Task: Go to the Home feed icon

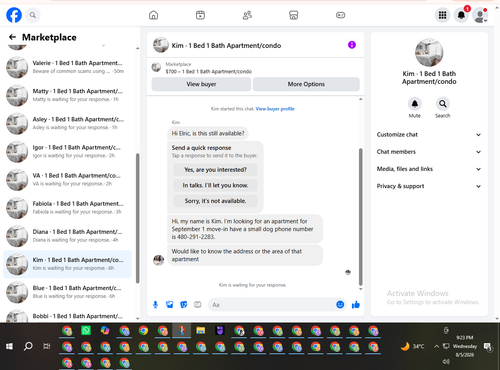Action: pyautogui.click(x=153, y=15)
